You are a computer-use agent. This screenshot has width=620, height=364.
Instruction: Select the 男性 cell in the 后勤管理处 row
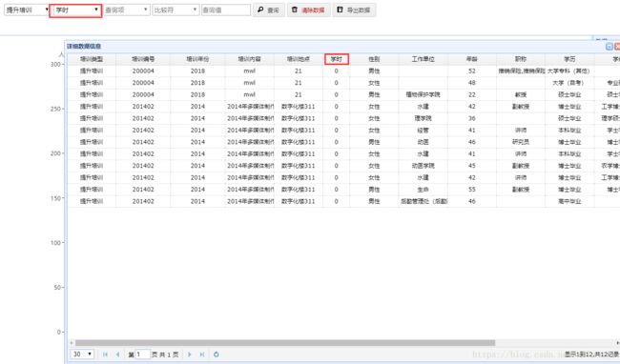(x=374, y=201)
